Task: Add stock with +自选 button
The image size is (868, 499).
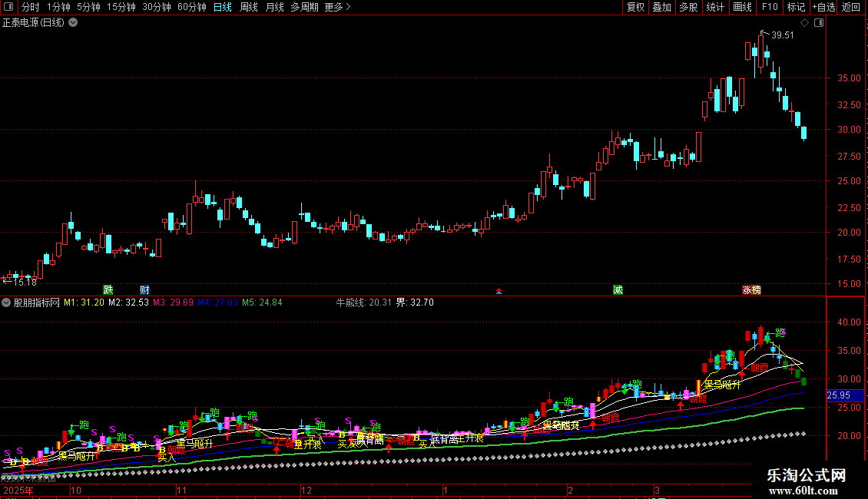Action: tap(823, 7)
